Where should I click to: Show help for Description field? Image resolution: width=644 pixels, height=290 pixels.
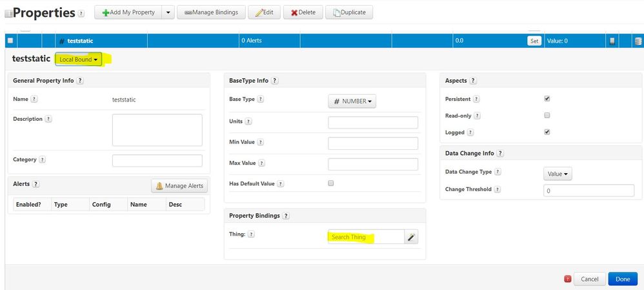(48, 119)
